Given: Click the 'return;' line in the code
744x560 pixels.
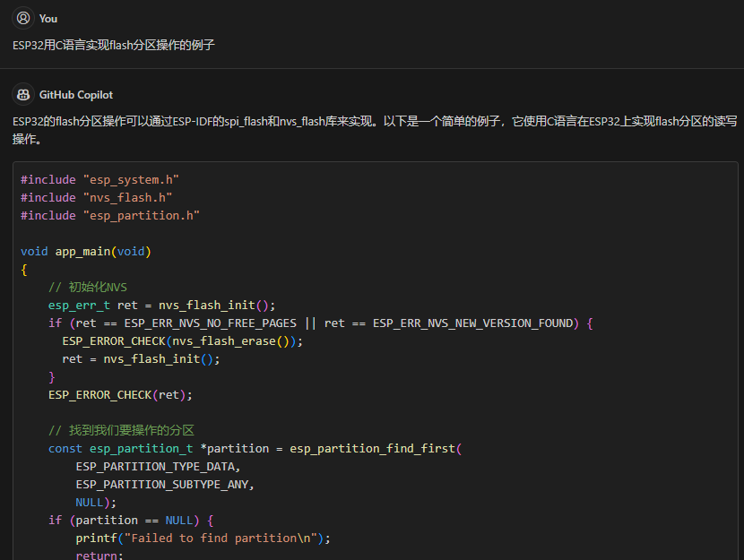Looking at the screenshot, I should [x=99, y=555].
